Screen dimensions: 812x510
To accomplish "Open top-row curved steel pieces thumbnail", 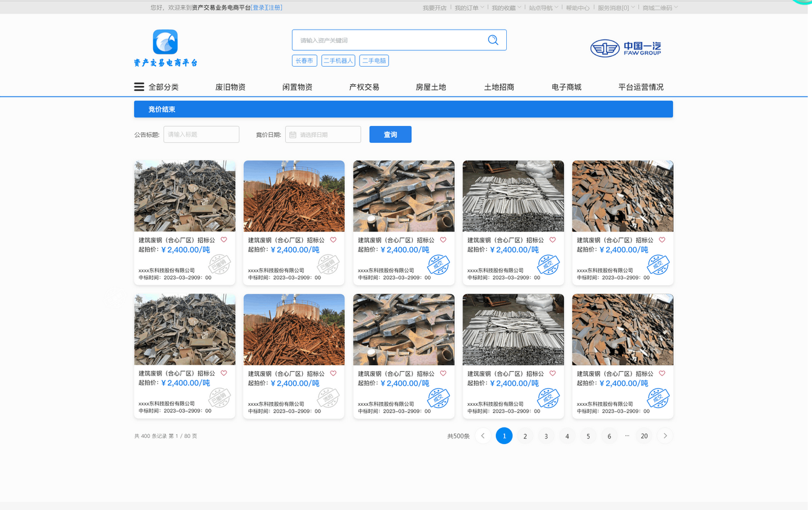I will [x=404, y=196].
